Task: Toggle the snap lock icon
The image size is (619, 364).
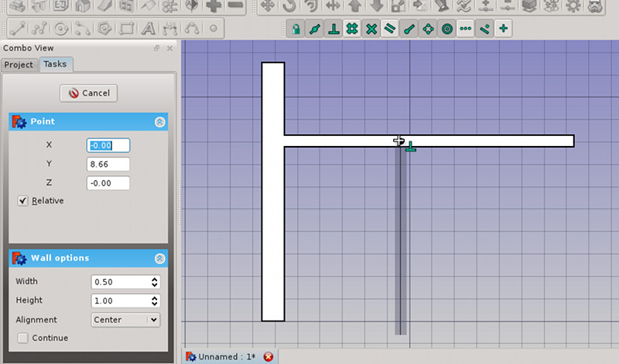Action: click(296, 29)
